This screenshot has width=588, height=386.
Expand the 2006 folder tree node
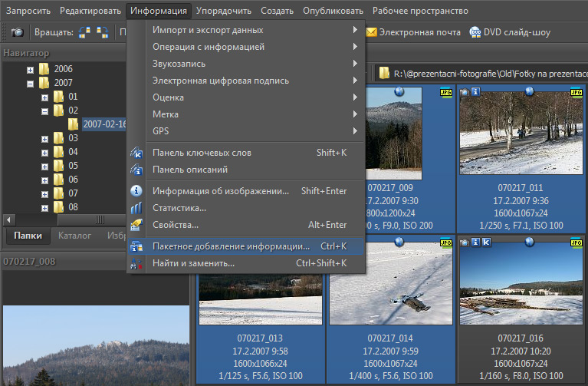(31, 69)
